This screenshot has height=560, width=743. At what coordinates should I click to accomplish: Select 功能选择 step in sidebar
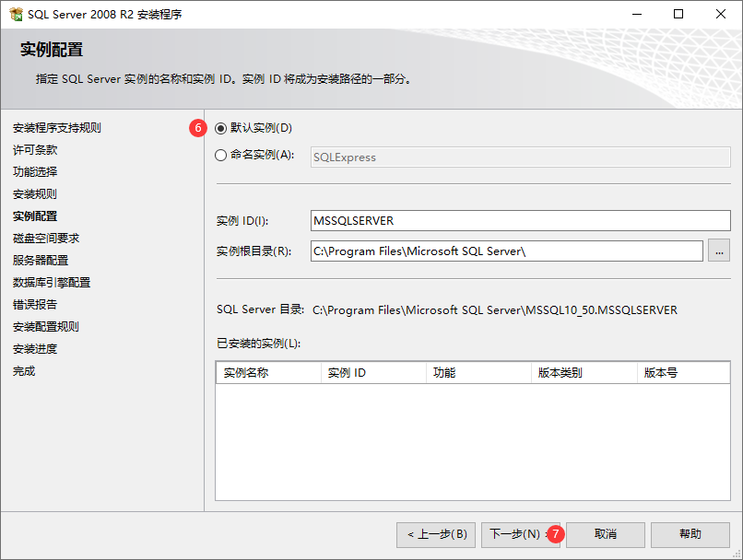click(35, 172)
